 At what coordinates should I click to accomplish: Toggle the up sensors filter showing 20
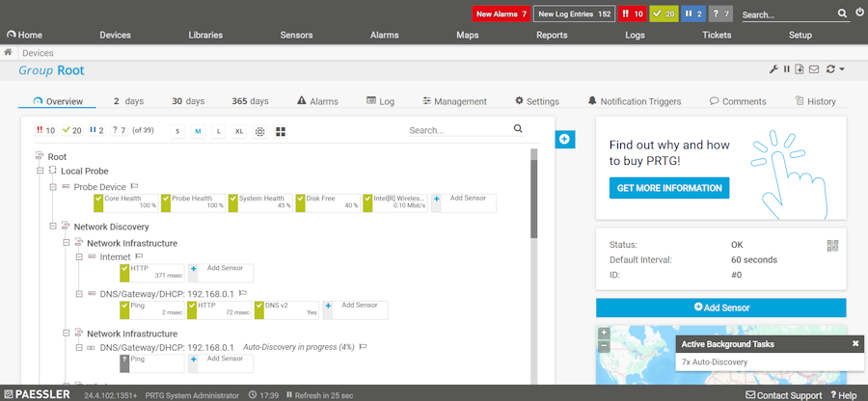coord(71,130)
